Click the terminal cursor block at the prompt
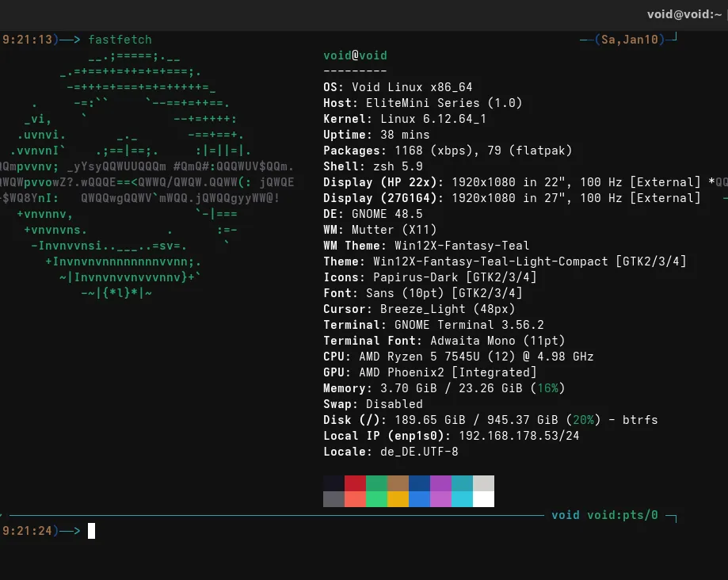The width and height of the screenshot is (728, 580). click(91, 531)
